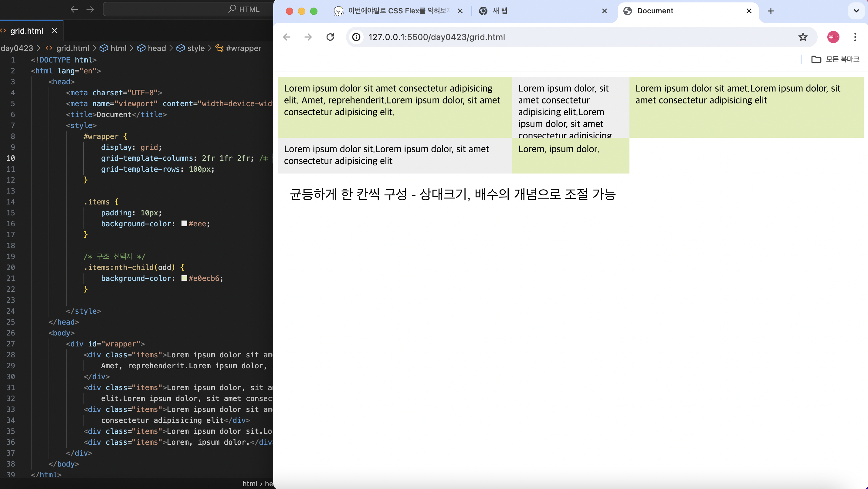Open the Chrome profile avatar
The image size is (868, 489).
point(833,37)
